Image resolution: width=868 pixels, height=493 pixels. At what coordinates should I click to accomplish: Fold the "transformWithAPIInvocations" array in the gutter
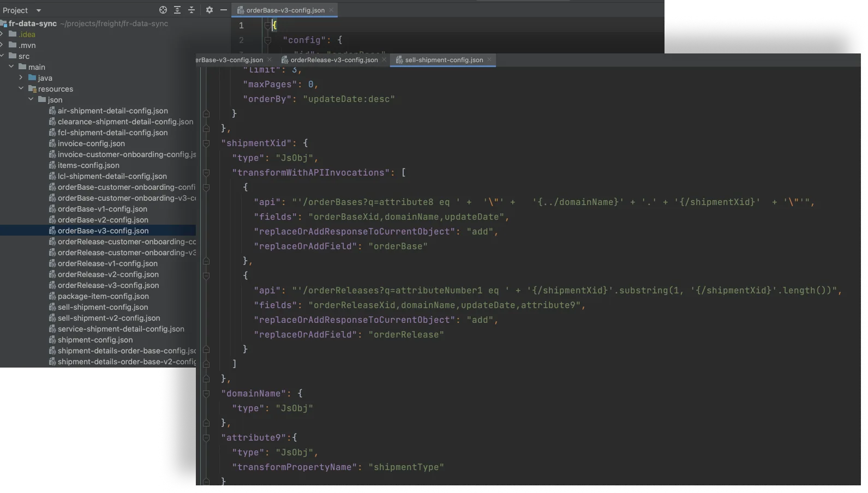(206, 173)
